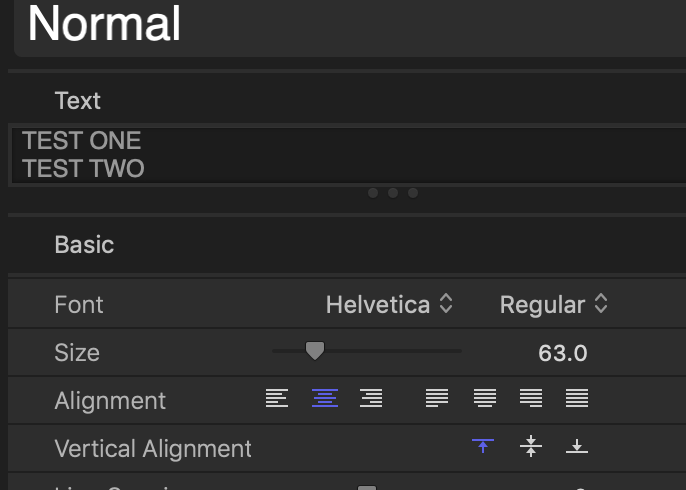The width and height of the screenshot is (686, 490).
Task: Click the Size slider handle
Action: tap(315, 350)
